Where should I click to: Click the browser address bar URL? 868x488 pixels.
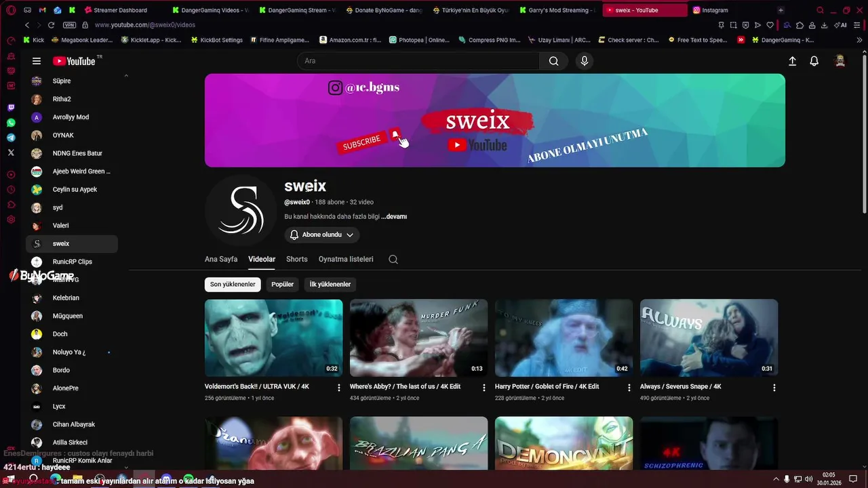tap(145, 25)
